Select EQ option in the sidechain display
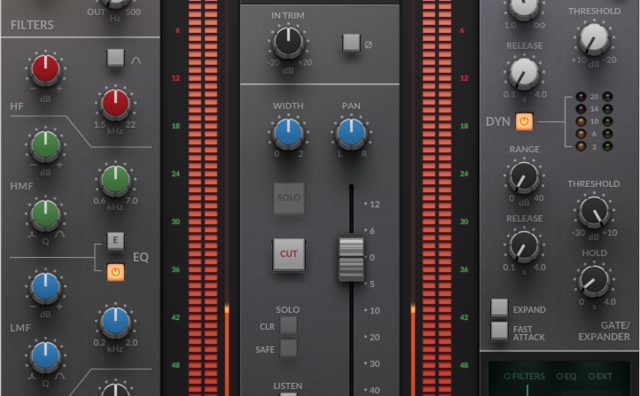Image resolution: width=640 pixels, height=396 pixels. [566, 376]
